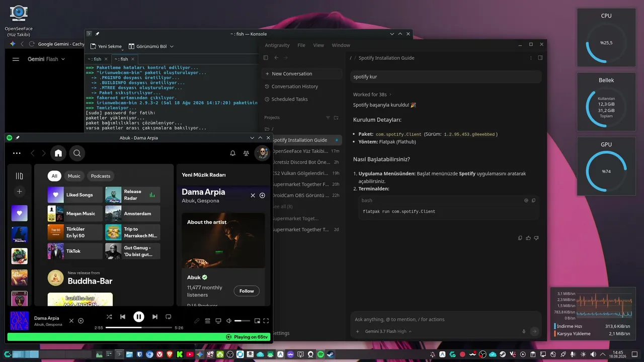Viewport: 644px width, 362px height.
Task: Open Gemini 3.7 Flash model selector
Action: 388,331
